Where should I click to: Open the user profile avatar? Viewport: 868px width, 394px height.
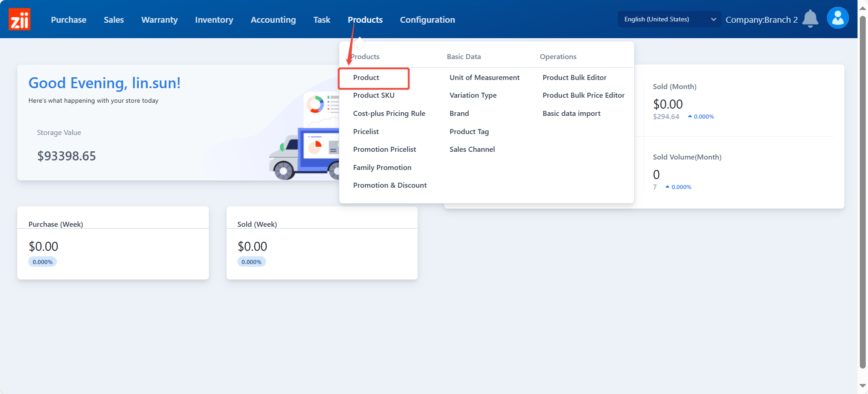pyautogui.click(x=838, y=18)
